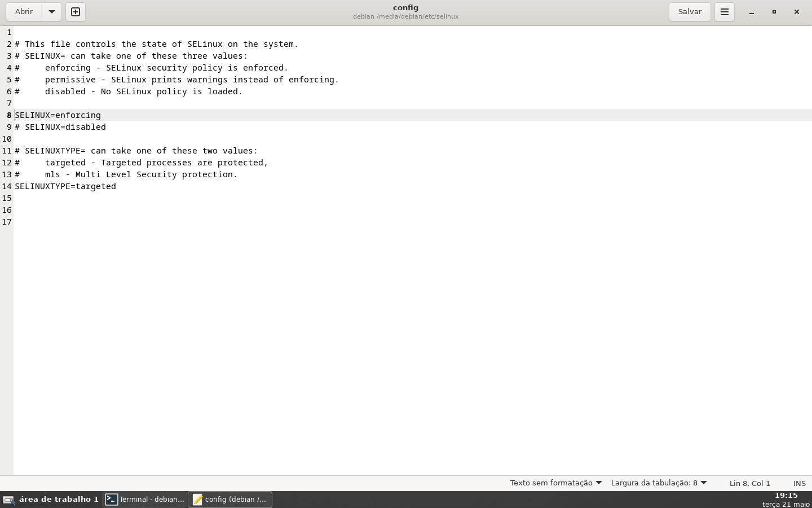Close the config editor window
Viewport: 812px width, 508px height.
797,12
